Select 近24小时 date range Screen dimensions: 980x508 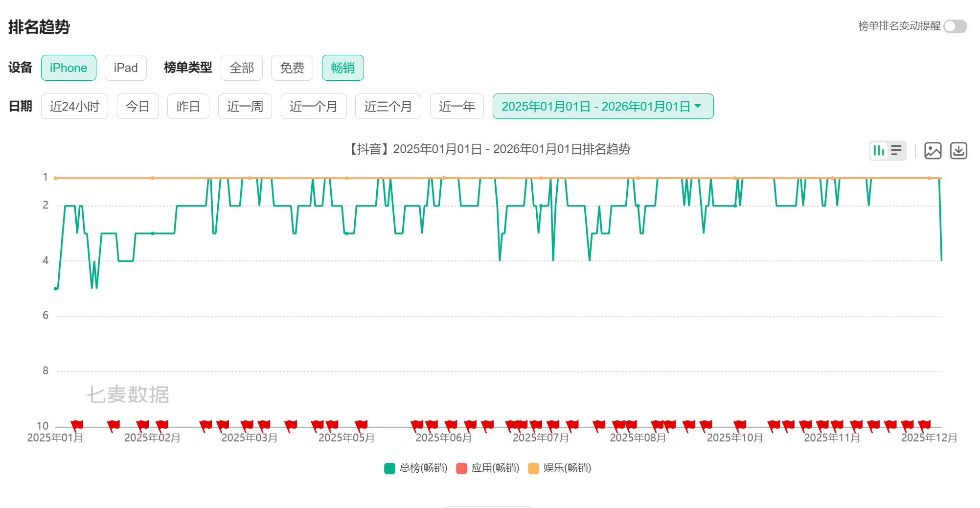74,106
